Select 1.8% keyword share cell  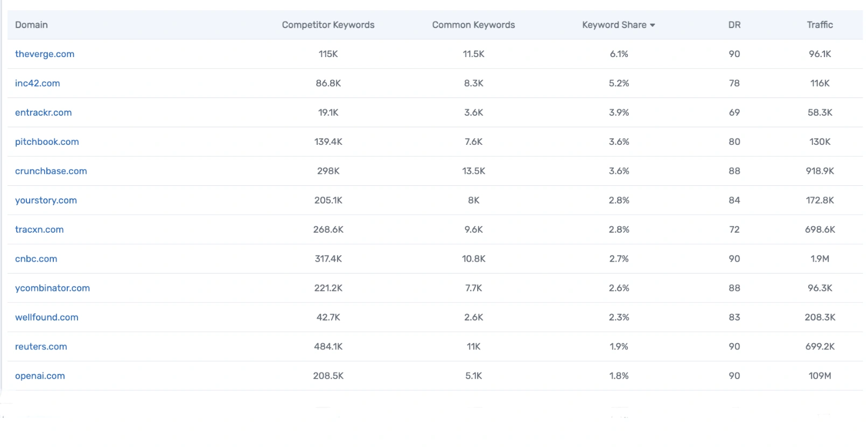[619, 376]
